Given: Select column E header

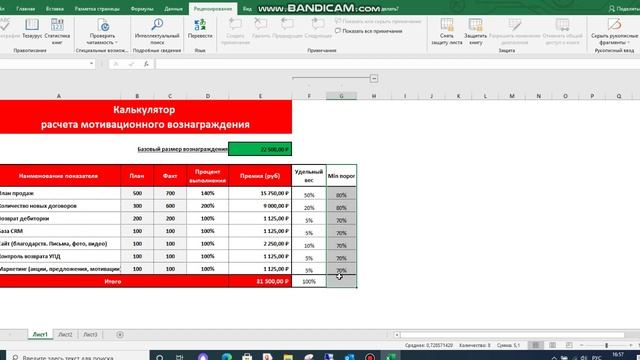Looking at the screenshot, I should click(260, 96).
